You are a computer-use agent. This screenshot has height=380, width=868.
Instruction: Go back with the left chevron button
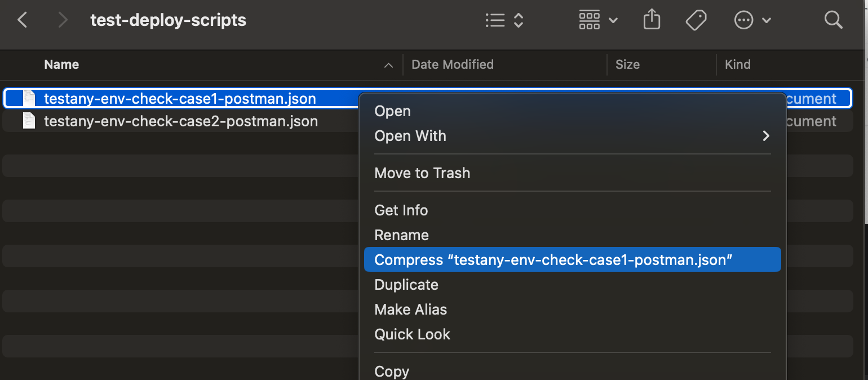(23, 20)
